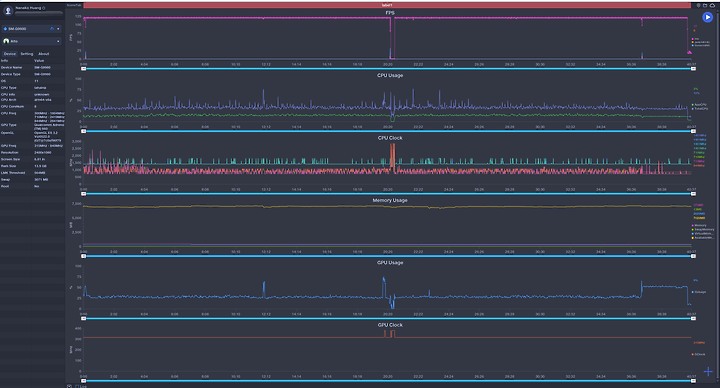Screen dimensions: 720x388
Task: Select the Ram Size row in info table
Action: click(32, 166)
